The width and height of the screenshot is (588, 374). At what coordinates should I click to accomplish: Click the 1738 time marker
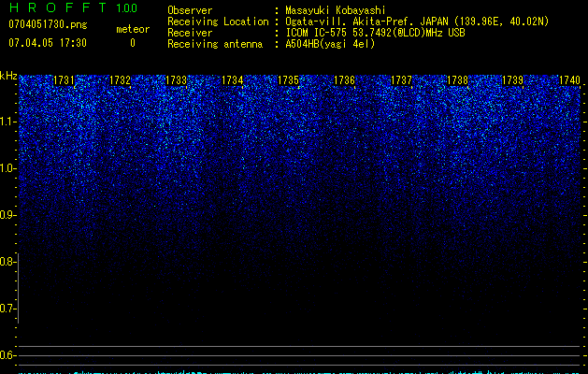click(457, 80)
